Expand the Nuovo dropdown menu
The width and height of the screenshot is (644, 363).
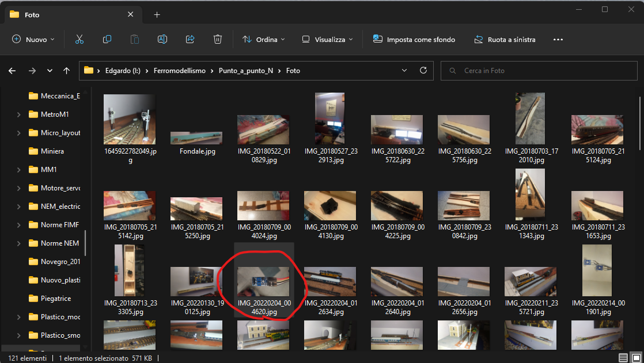point(33,40)
